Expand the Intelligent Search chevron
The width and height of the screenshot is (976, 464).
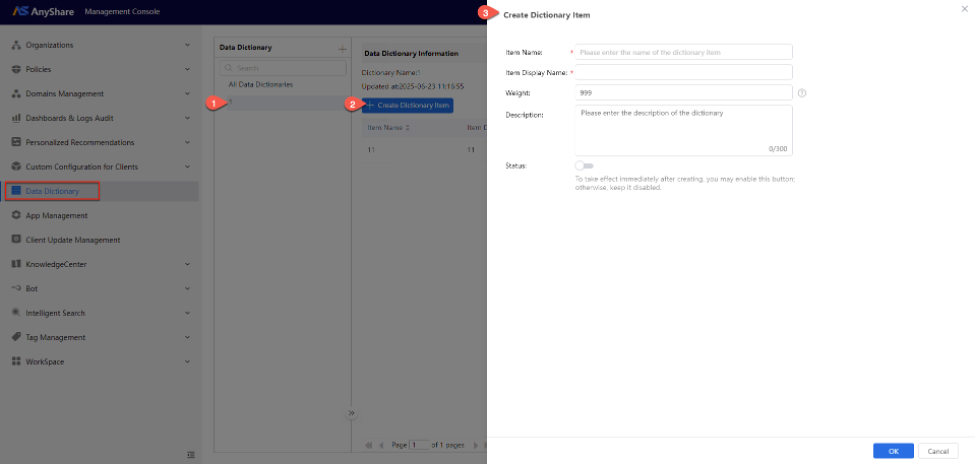[x=187, y=313]
